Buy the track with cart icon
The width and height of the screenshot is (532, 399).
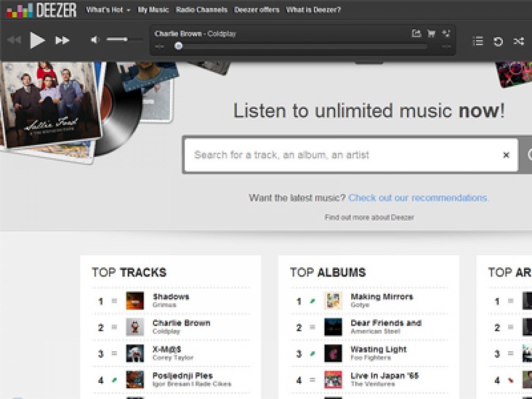[431, 33]
